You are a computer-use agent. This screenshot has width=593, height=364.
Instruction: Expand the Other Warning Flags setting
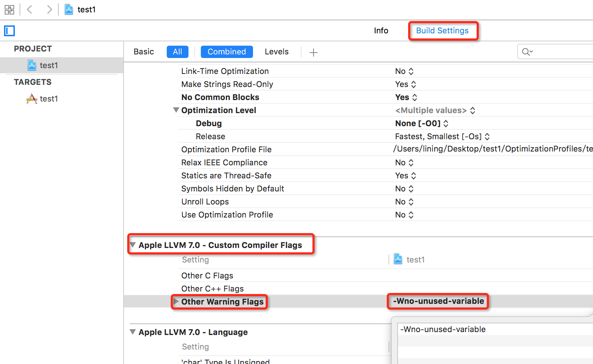click(x=176, y=301)
